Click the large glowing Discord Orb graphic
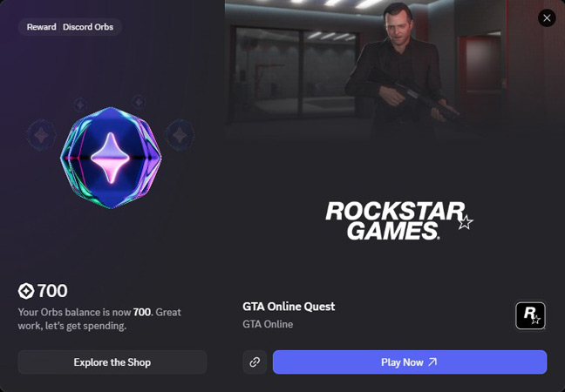Screen dimensions: 565x392 (111, 158)
